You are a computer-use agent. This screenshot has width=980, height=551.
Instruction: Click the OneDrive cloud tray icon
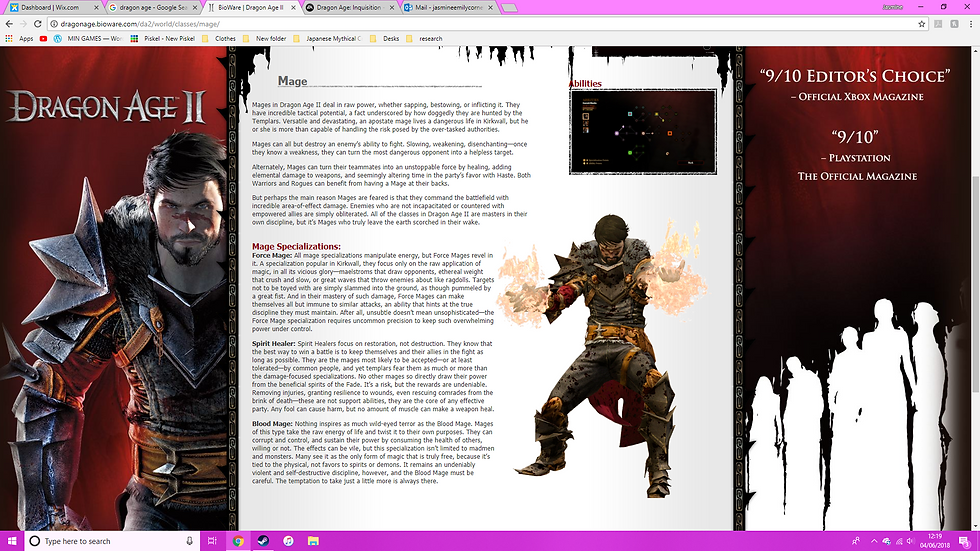(886, 541)
